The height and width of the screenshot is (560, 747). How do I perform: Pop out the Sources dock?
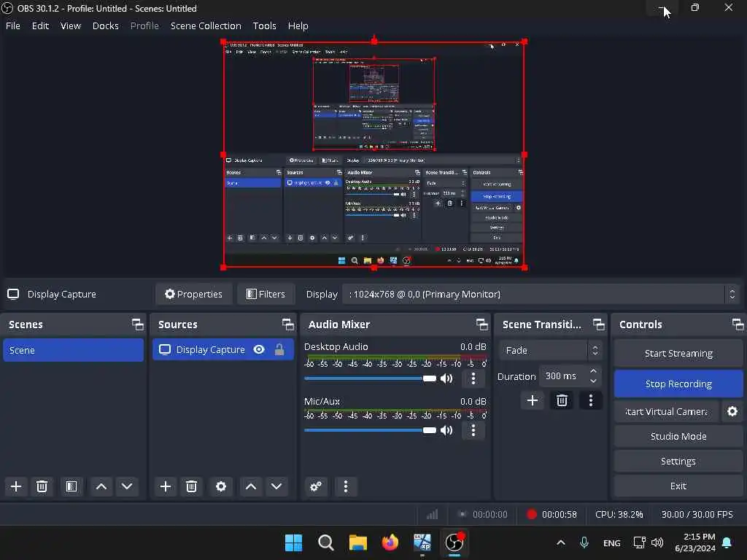point(287,324)
